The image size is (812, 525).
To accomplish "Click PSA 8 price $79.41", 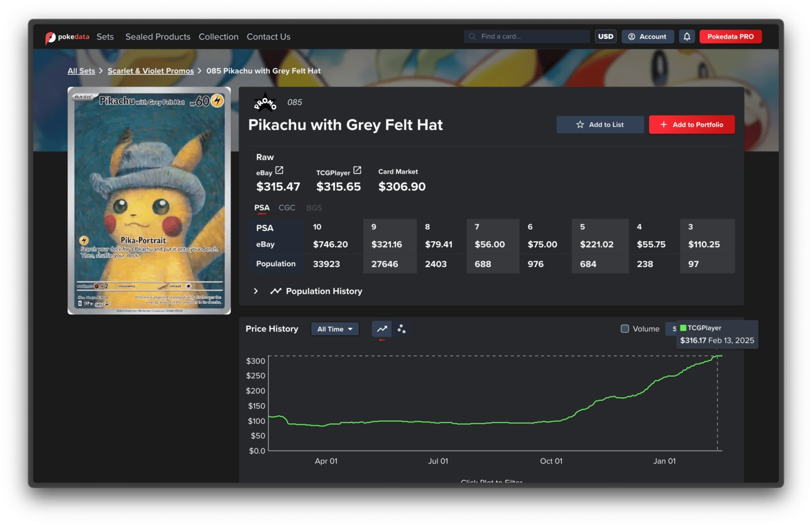I will (x=439, y=244).
